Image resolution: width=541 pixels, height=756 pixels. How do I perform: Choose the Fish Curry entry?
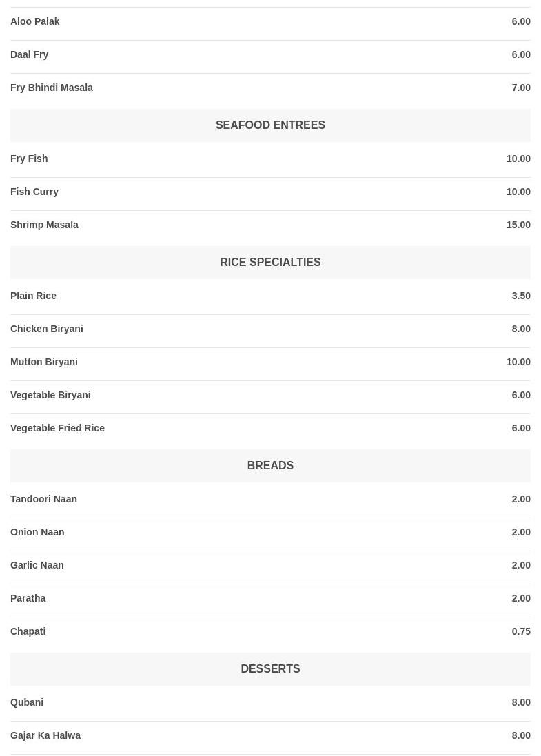34,192
